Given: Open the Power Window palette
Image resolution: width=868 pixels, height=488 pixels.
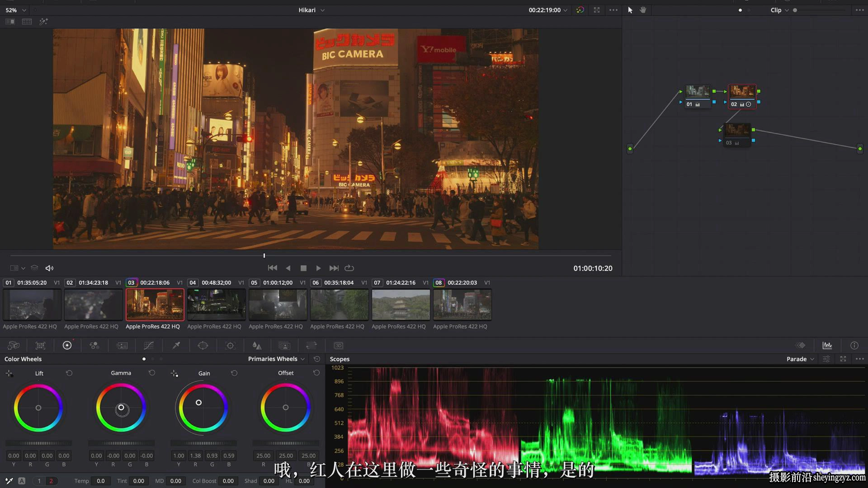Looking at the screenshot, I should [203, 346].
